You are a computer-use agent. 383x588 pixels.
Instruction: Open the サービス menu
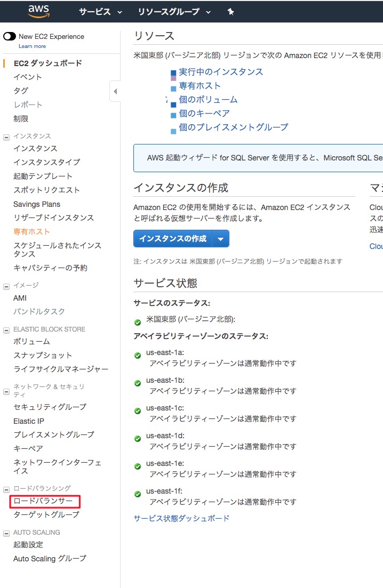click(x=100, y=12)
